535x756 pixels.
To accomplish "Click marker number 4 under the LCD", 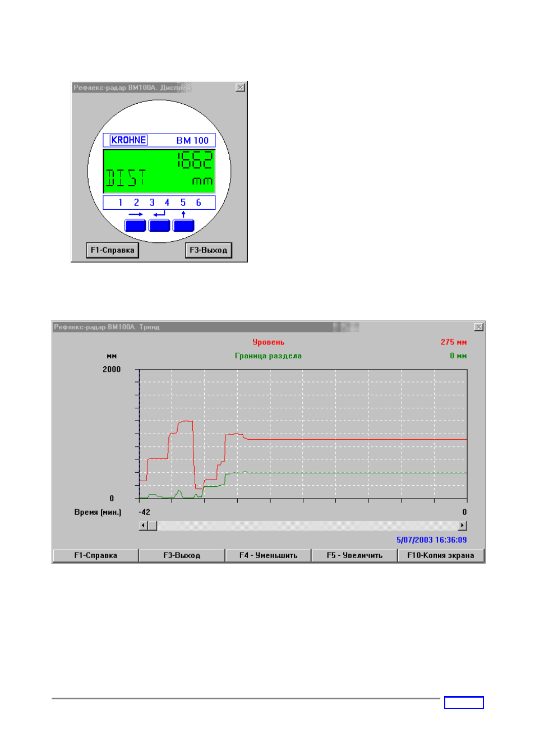I will click(x=167, y=202).
